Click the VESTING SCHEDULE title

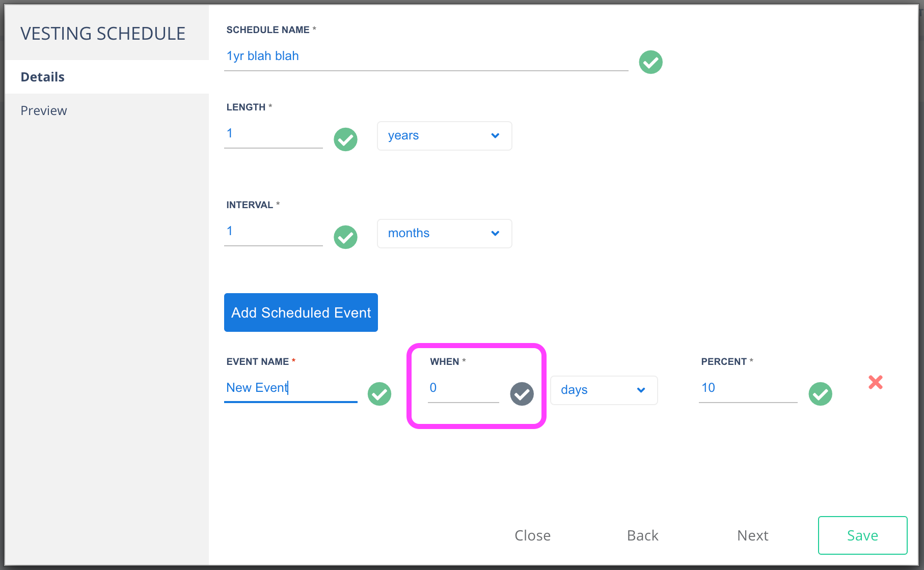coord(103,34)
